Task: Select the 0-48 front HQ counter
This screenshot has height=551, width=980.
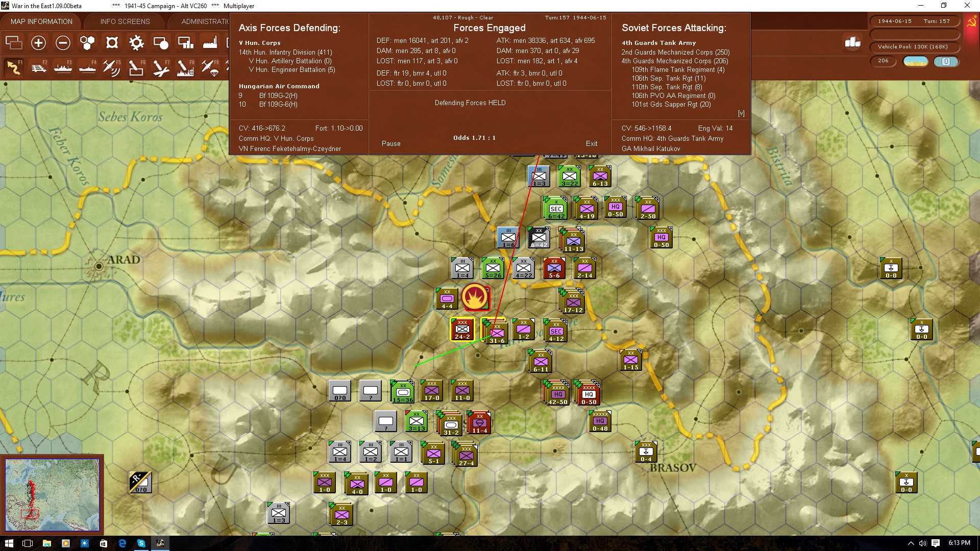Action: (x=600, y=421)
